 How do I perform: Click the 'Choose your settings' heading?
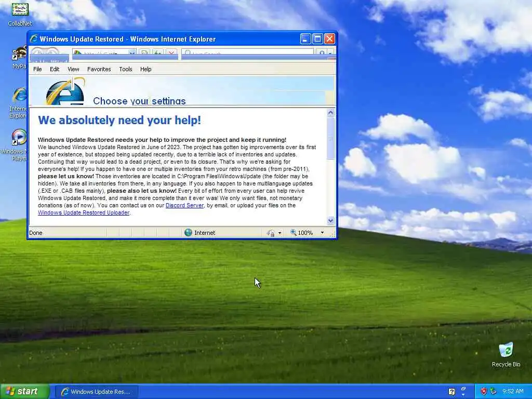click(139, 101)
